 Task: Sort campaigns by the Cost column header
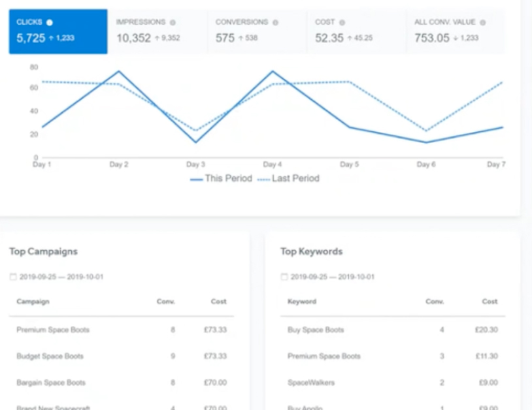pyautogui.click(x=218, y=302)
